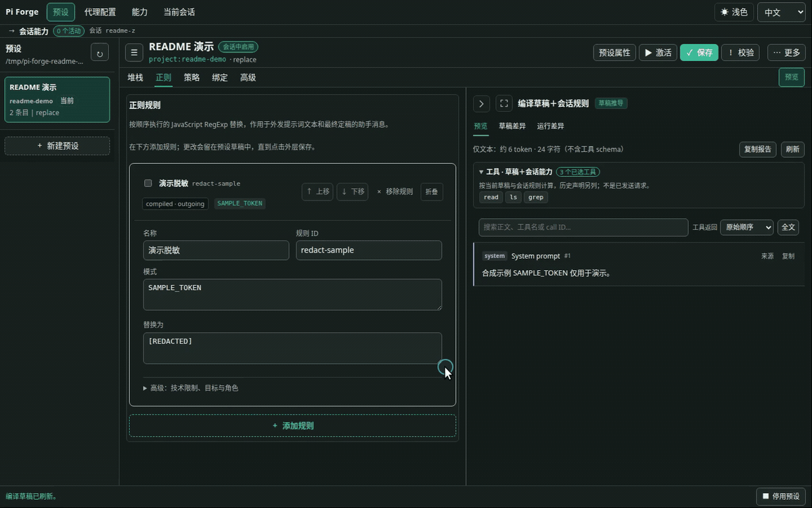Click status message 编译草稿已刷新。
812x508 pixels.
point(32,496)
